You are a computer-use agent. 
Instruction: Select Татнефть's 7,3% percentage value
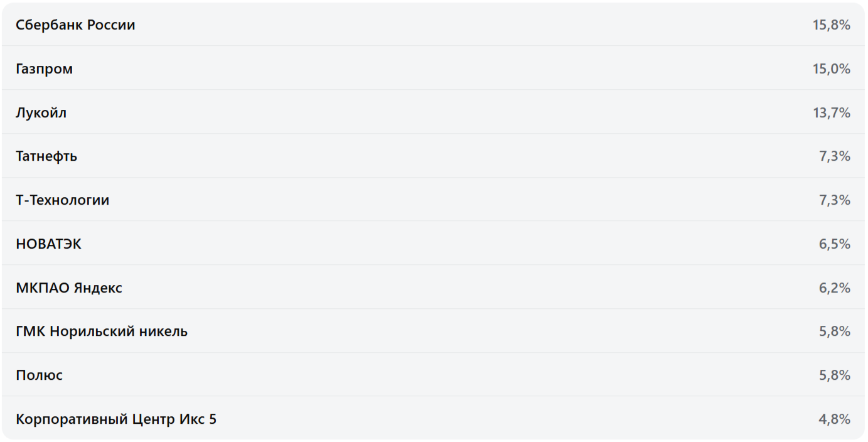[x=834, y=156]
